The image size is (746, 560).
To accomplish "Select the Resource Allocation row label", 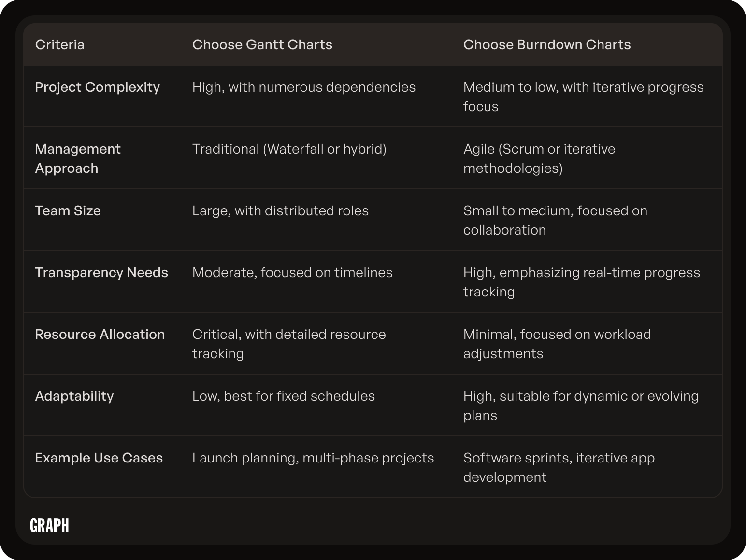I will click(100, 334).
